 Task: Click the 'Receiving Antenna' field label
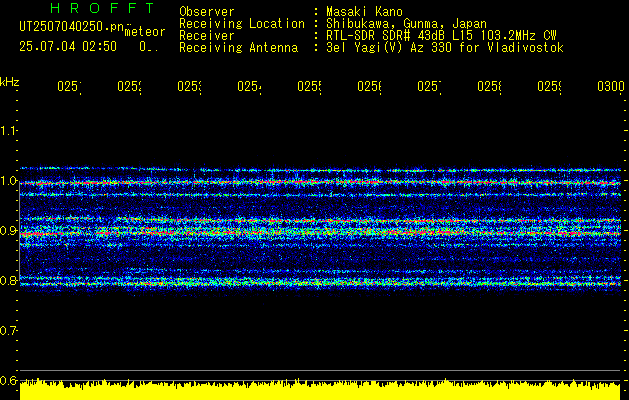(x=238, y=48)
